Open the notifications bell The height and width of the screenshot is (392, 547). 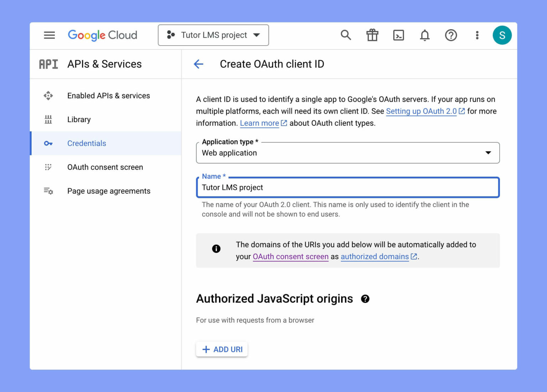424,35
